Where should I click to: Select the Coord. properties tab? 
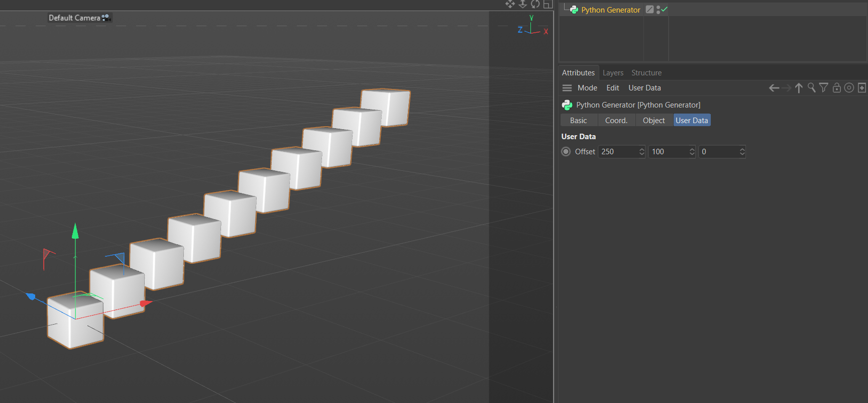[x=616, y=121]
